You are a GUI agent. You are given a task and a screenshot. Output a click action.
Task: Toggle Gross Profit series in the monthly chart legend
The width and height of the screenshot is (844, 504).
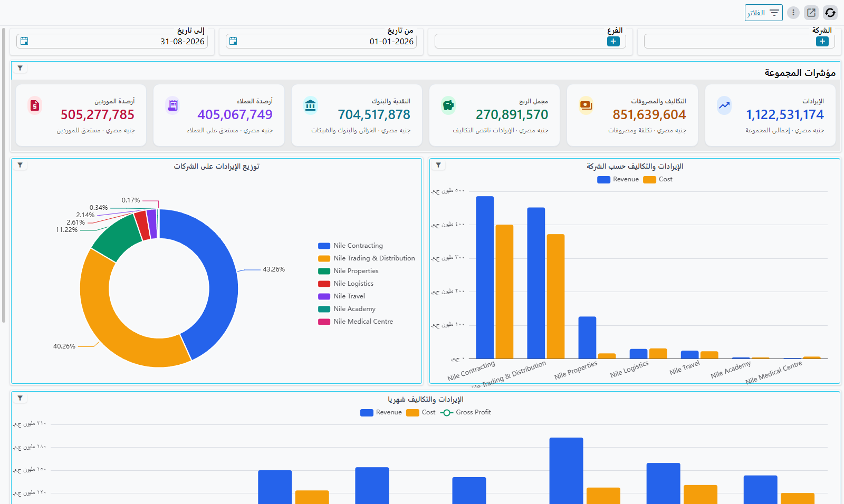click(466, 412)
